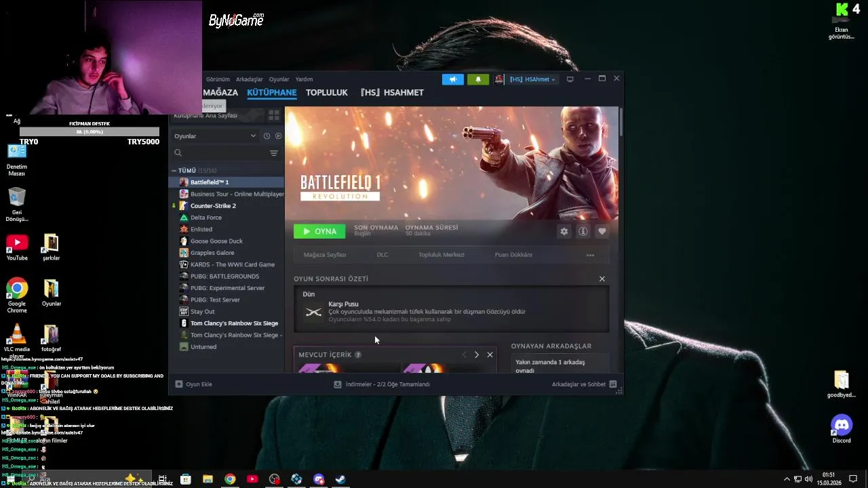Open the Yardım menu
Image resolution: width=868 pixels, height=488 pixels.
coord(304,79)
